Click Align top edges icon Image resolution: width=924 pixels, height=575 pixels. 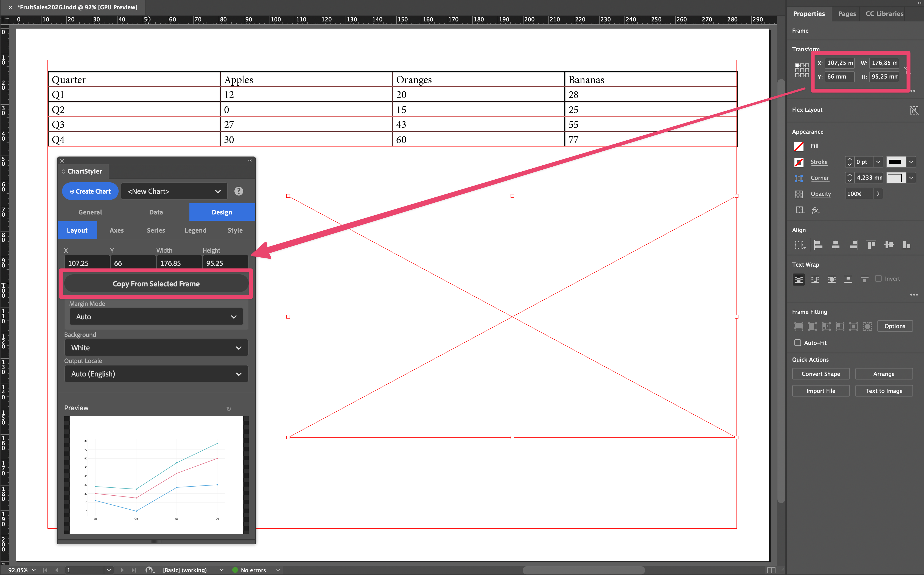coord(871,245)
